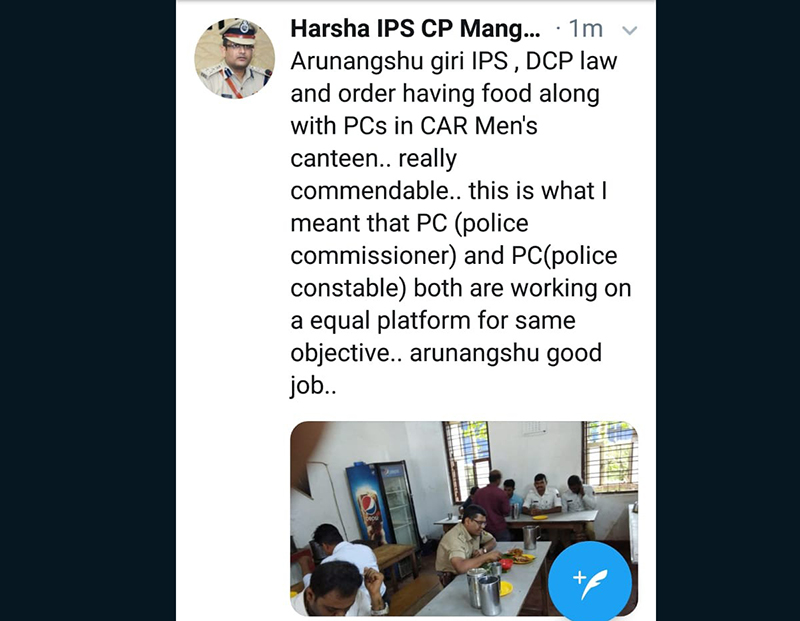Tap the left window in the canteen photo
The height and width of the screenshot is (621, 800).
tap(466, 459)
